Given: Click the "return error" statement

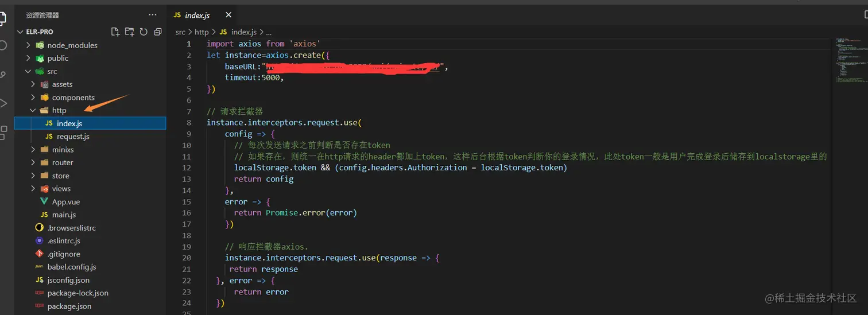Looking at the screenshot, I should point(261,291).
